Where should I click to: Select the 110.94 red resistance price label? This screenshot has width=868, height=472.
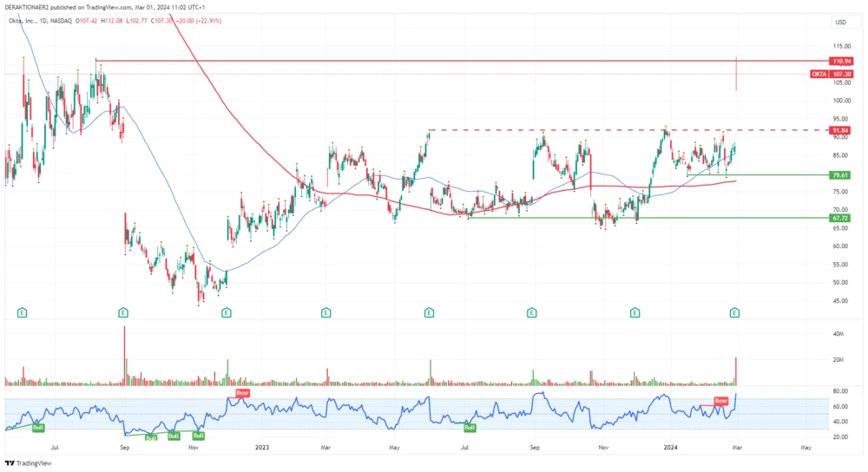click(x=841, y=62)
